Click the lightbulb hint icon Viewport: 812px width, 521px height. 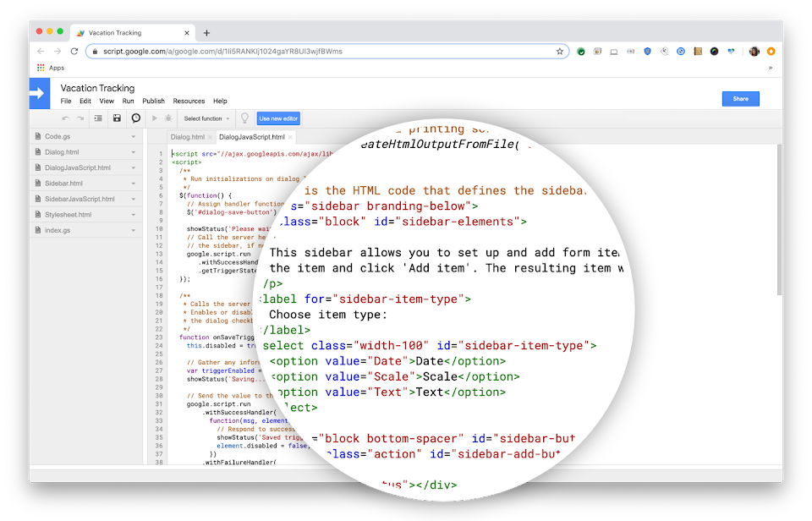pos(245,118)
